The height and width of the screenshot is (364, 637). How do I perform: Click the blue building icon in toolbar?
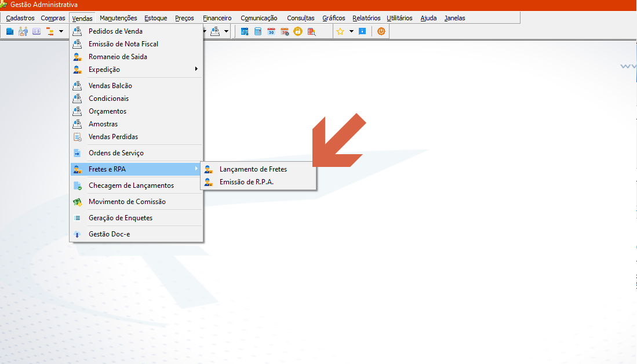(10, 31)
